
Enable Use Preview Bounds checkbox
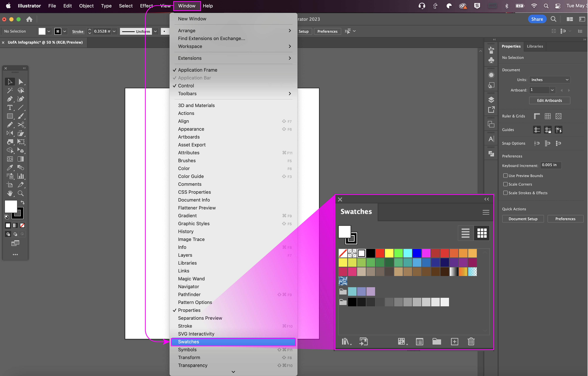[x=505, y=176]
